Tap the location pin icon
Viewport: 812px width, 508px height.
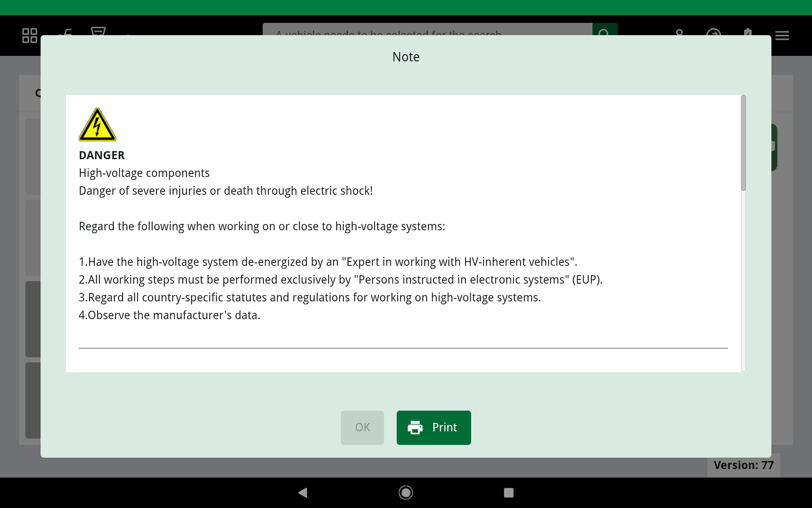point(680,32)
